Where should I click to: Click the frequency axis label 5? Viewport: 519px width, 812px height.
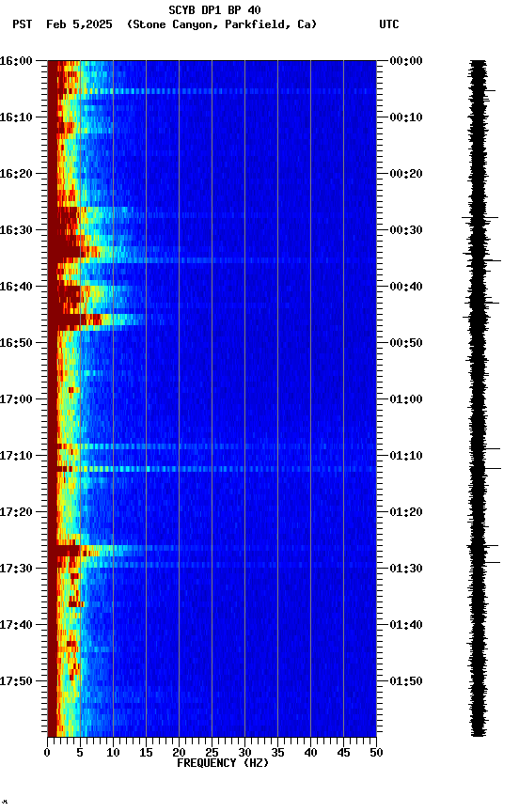(x=80, y=753)
